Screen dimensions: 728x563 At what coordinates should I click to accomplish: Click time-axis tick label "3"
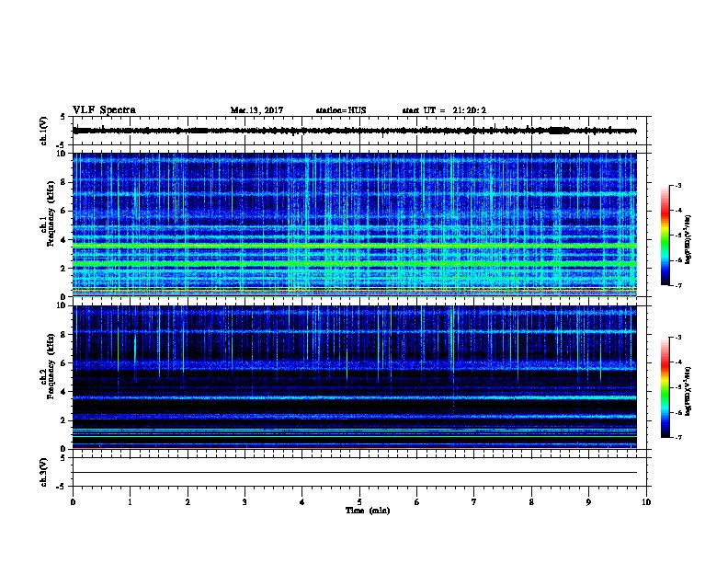pyautogui.click(x=245, y=501)
